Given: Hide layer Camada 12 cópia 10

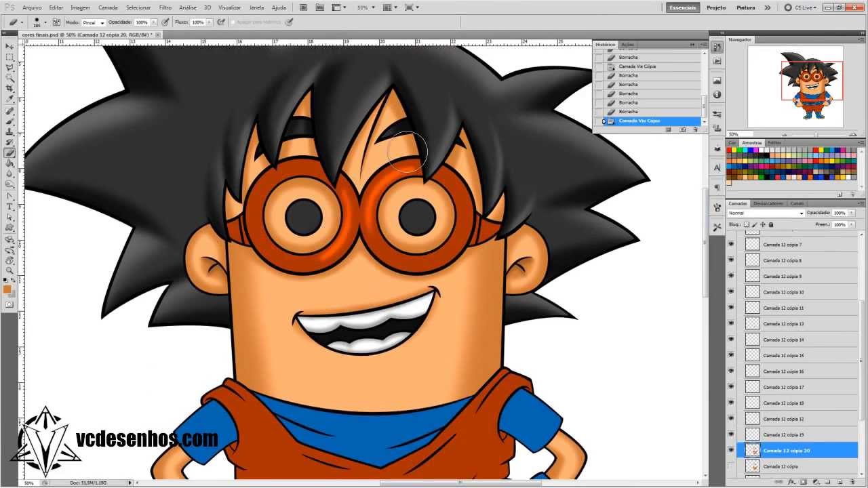Looking at the screenshot, I should click(731, 292).
